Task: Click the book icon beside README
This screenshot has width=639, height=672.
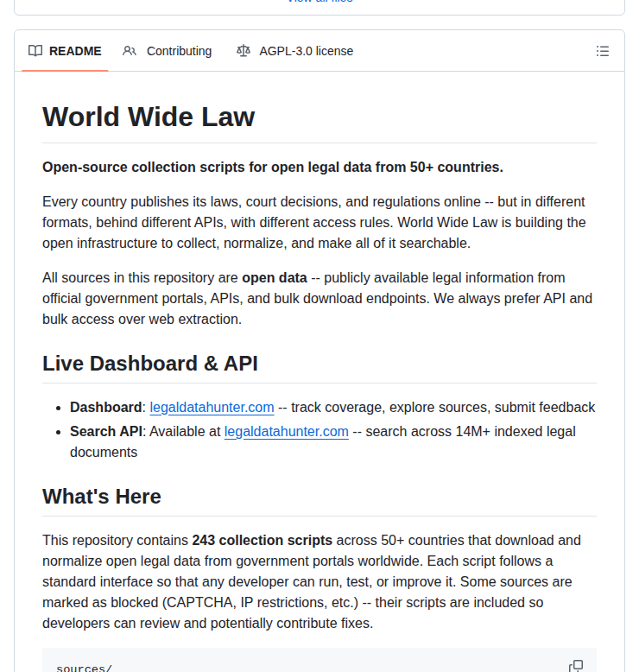Action: click(35, 51)
